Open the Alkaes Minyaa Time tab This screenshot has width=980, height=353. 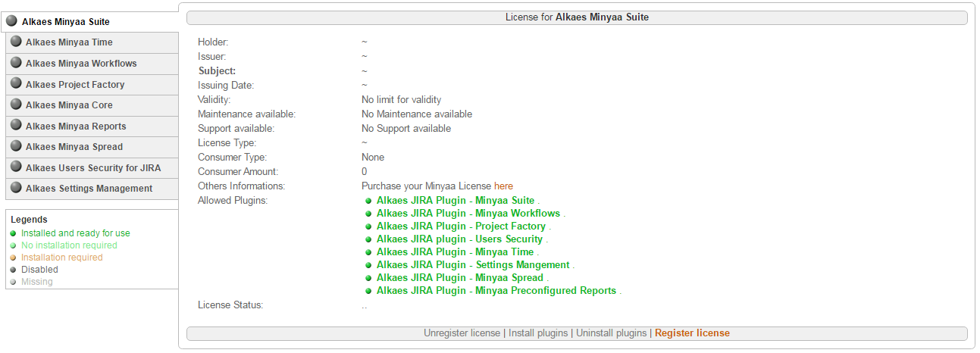(92, 42)
